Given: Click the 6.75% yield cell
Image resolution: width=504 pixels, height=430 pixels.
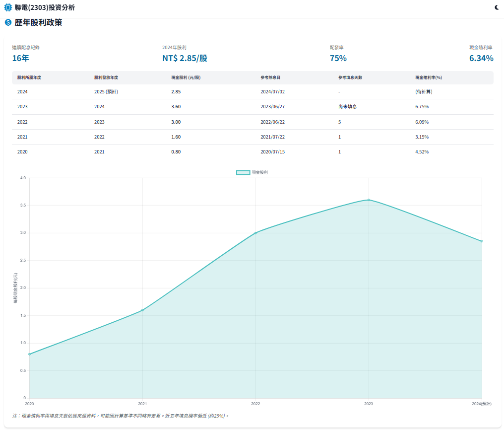Looking at the screenshot, I should (422, 106).
